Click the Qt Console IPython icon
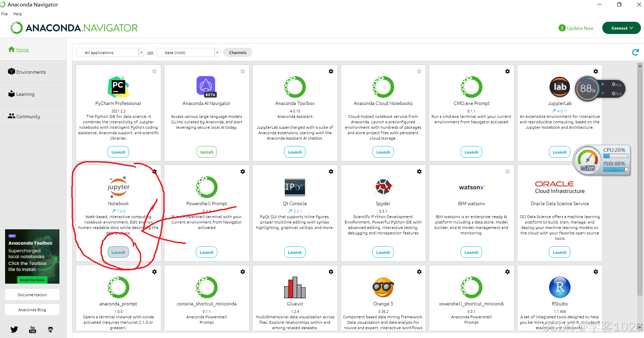The height and width of the screenshot is (338, 644). point(295,187)
